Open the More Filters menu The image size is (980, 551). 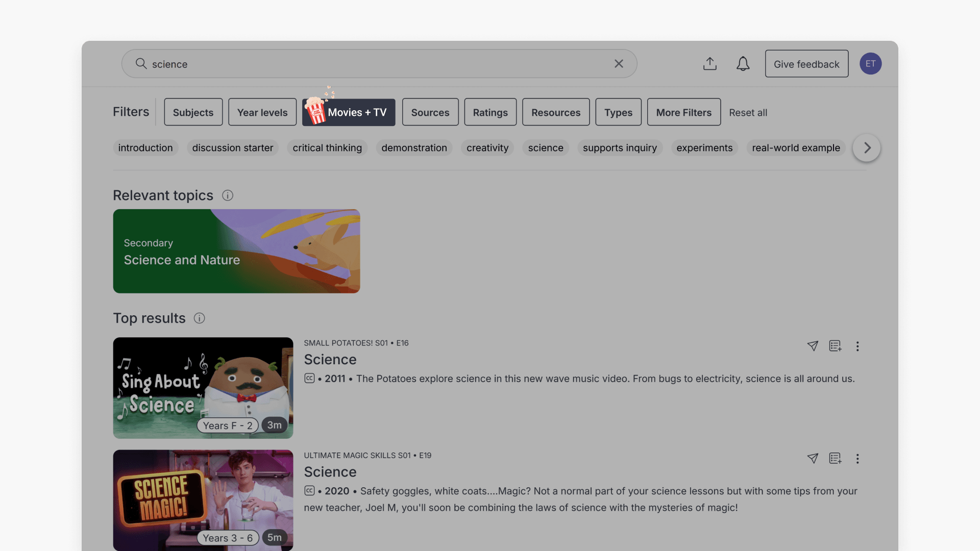(683, 112)
